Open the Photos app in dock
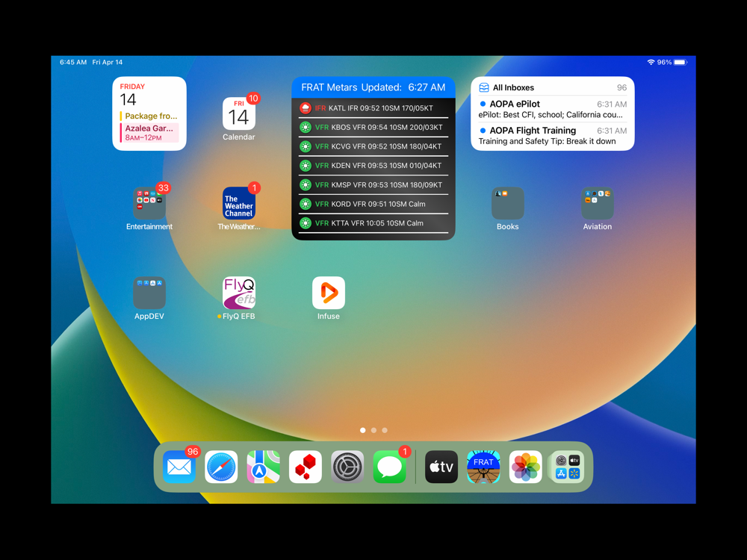Image resolution: width=747 pixels, height=560 pixels. pyautogui.click(x=525, y=467)
